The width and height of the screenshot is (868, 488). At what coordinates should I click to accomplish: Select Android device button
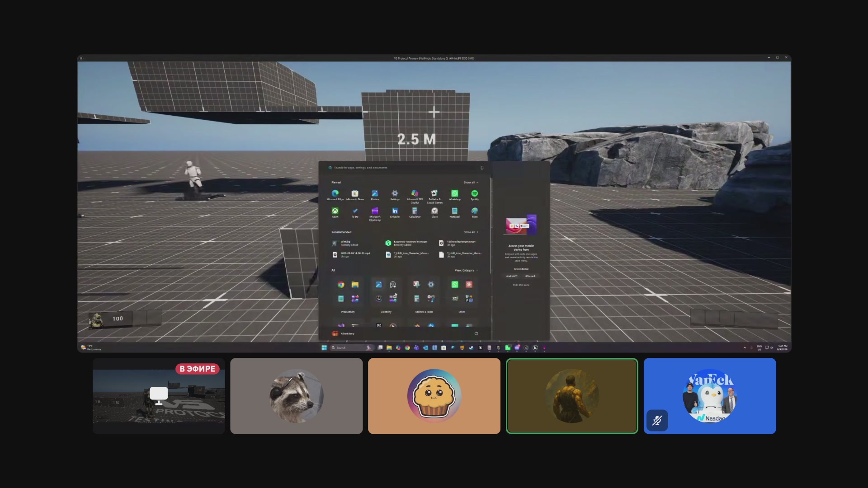(511, 276)
